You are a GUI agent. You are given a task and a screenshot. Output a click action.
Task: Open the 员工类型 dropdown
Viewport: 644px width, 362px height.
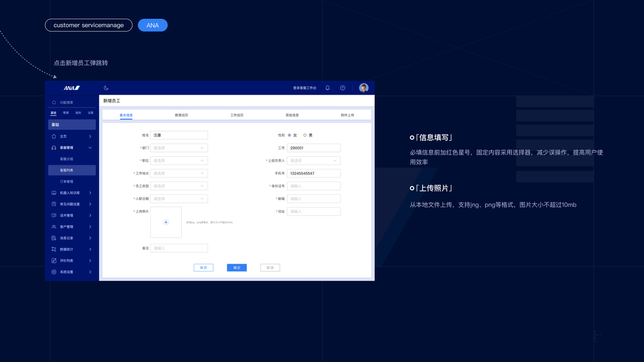pos(179,186)
